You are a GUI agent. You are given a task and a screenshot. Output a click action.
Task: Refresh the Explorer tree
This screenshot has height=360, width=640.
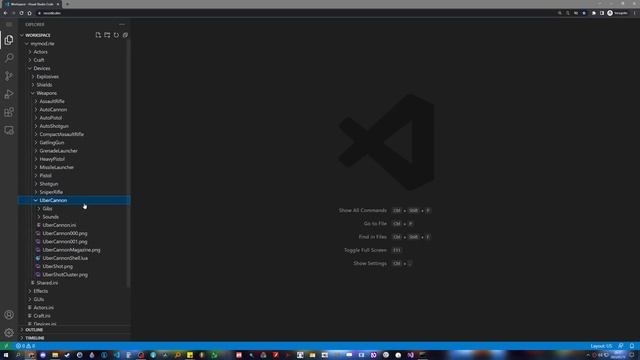tap(116, 35)
